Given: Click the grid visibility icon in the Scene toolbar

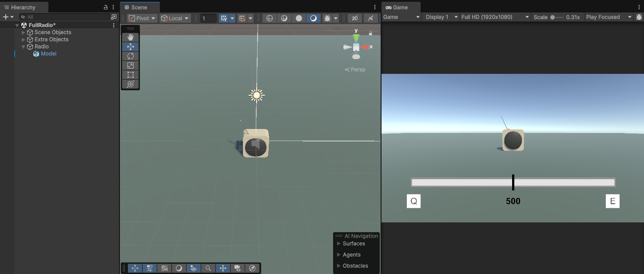Looking at the screenshot, I should (224, 18).
